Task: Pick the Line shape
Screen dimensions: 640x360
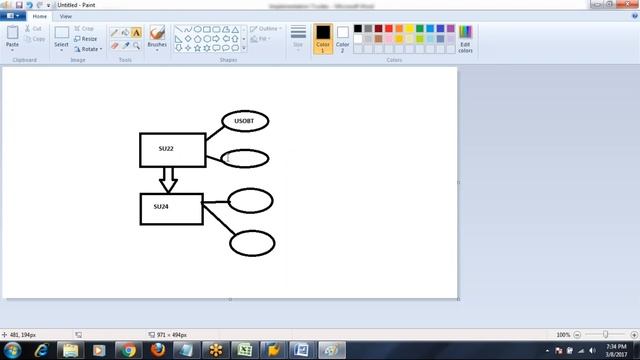Action: pyautogui.click(x=178, y=29)
